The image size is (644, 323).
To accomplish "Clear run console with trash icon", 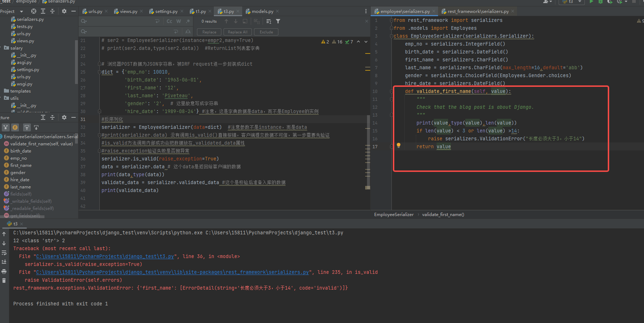I will point(4,280).
